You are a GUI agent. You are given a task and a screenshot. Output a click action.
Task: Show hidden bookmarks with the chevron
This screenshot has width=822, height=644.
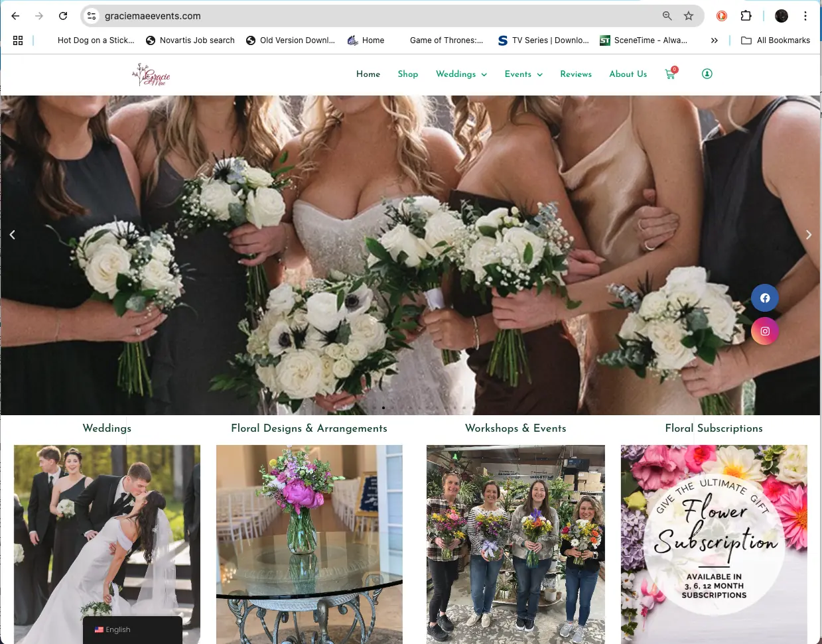click(714, 40)
